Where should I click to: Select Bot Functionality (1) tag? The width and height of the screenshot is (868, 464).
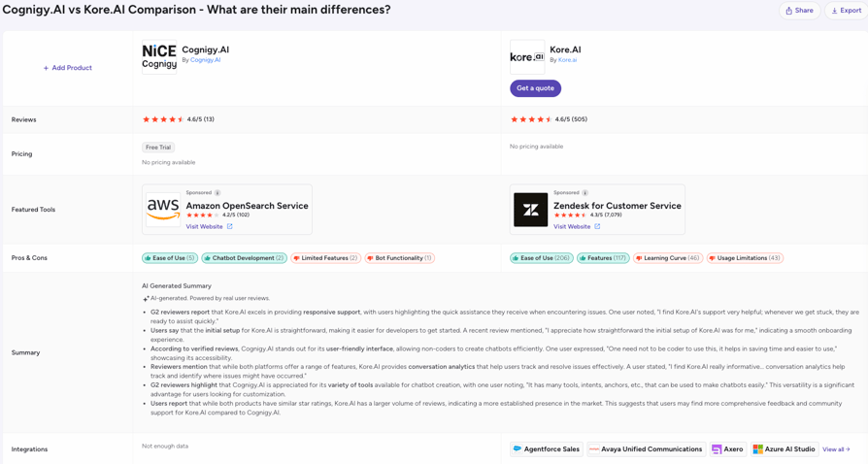pyautogui.click(x=400, y=258)
